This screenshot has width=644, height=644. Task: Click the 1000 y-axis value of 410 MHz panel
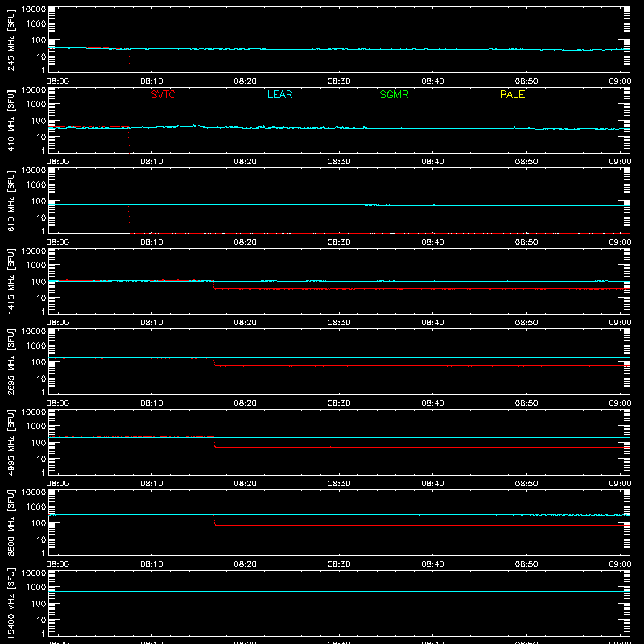[x=36, y=105]
